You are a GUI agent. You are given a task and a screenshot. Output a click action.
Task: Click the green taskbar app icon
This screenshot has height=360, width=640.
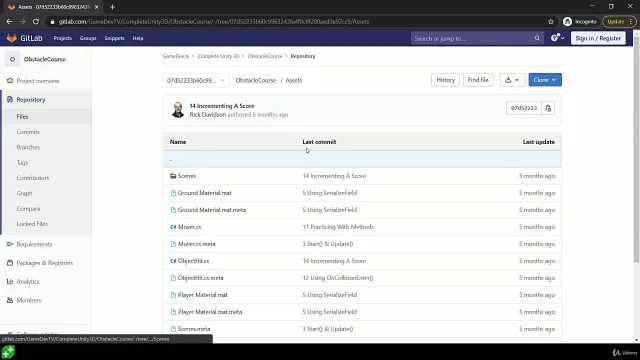(x=8, y=352)
